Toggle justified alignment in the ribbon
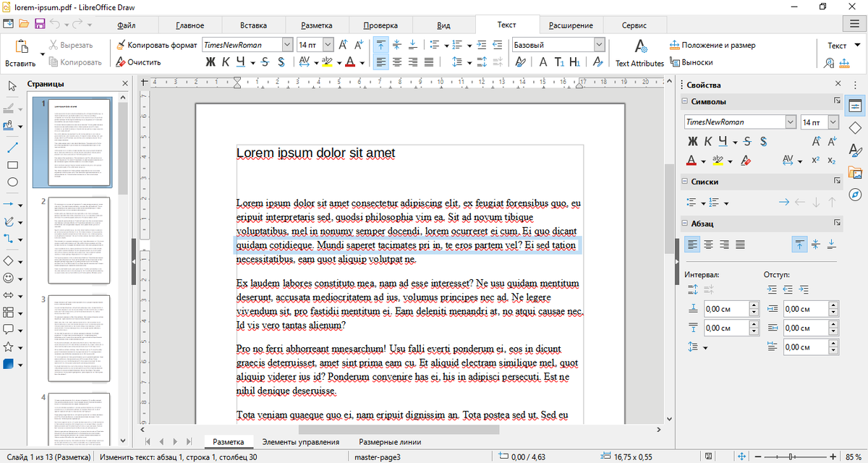The image size is (868, 463). (x=429, y=62)
